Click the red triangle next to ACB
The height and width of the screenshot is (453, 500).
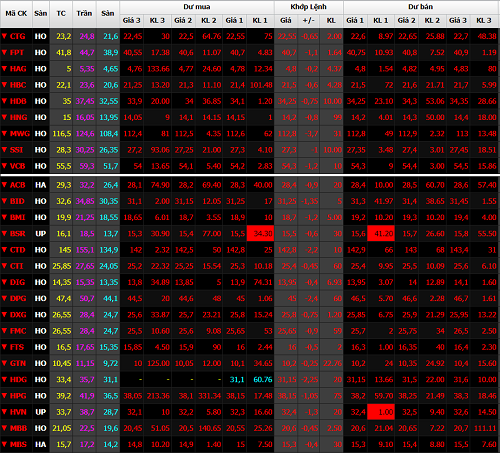[x=4, y=184]
